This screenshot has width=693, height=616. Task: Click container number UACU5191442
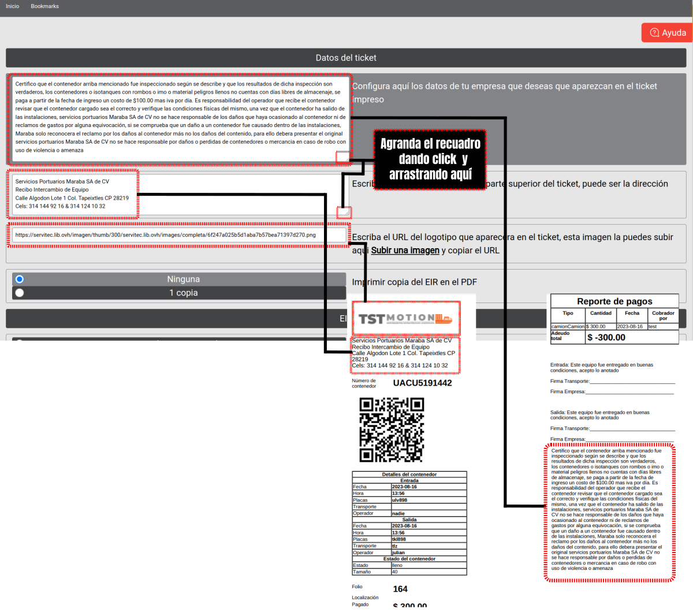tap(422, 383)
